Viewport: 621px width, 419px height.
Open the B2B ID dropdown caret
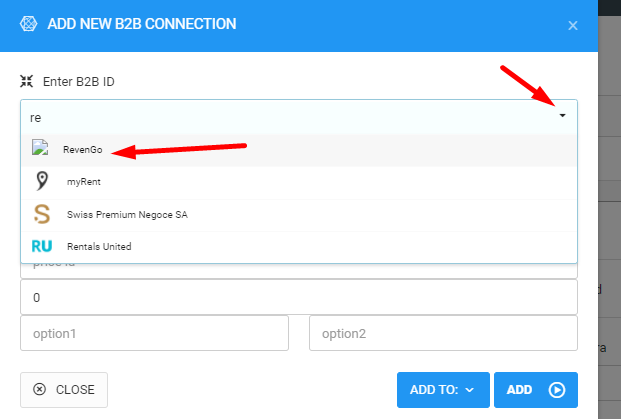point(562,116)
